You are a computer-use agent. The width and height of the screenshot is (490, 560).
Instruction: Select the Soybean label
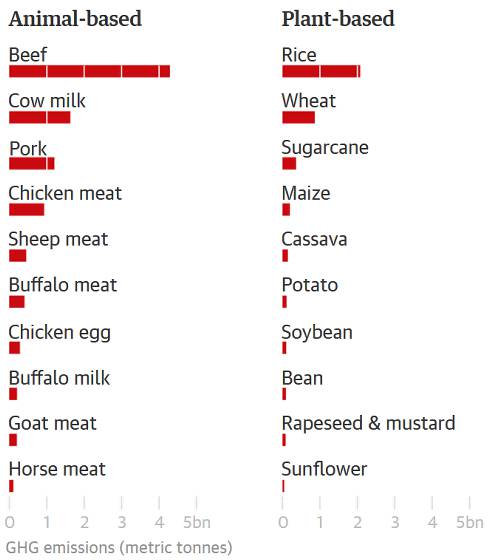pyautogui.click(x=317, y=332)
